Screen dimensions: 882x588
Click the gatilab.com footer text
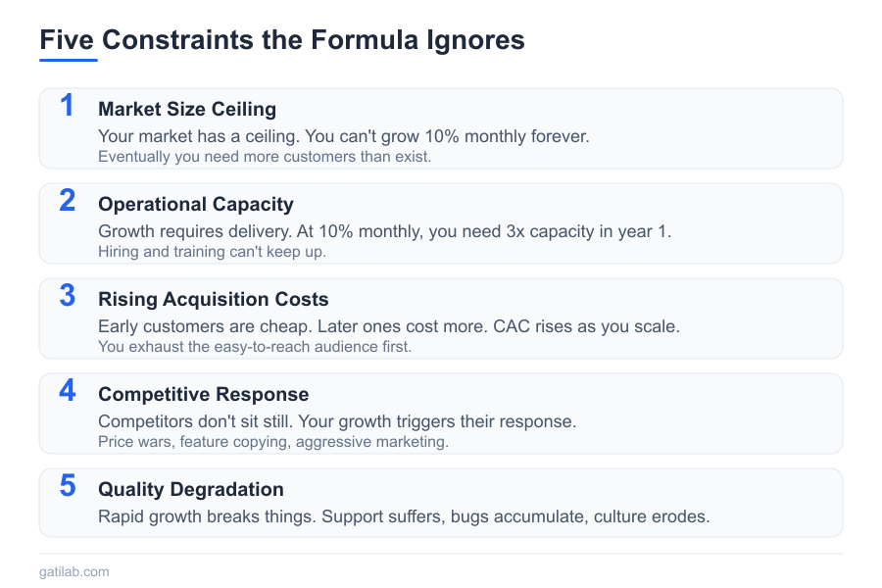click(x=74, y=570)
